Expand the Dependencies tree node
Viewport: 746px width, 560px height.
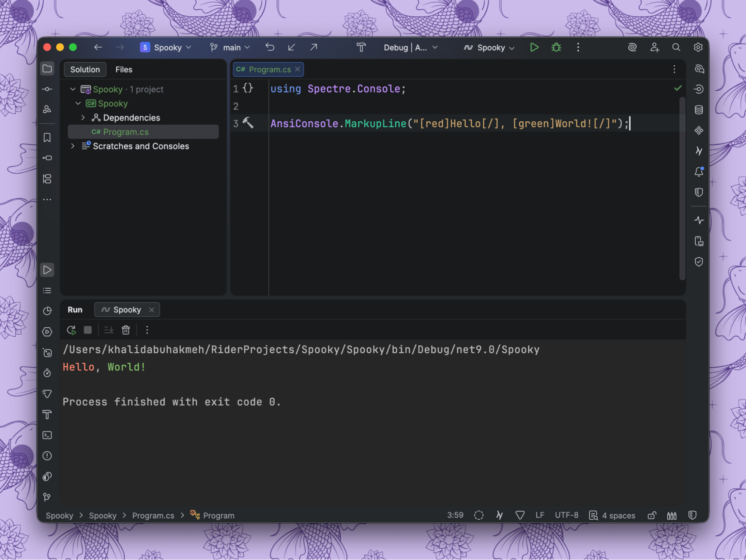click(x=83, y=118)
